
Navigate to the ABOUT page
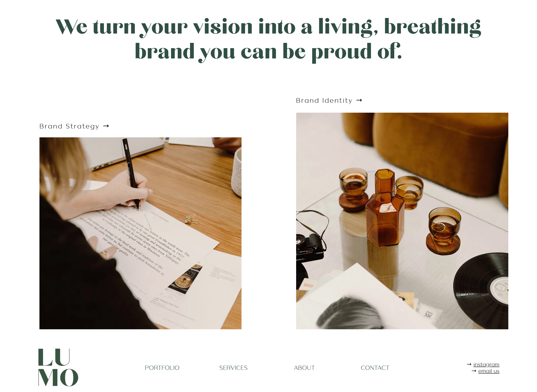[304, 368]
